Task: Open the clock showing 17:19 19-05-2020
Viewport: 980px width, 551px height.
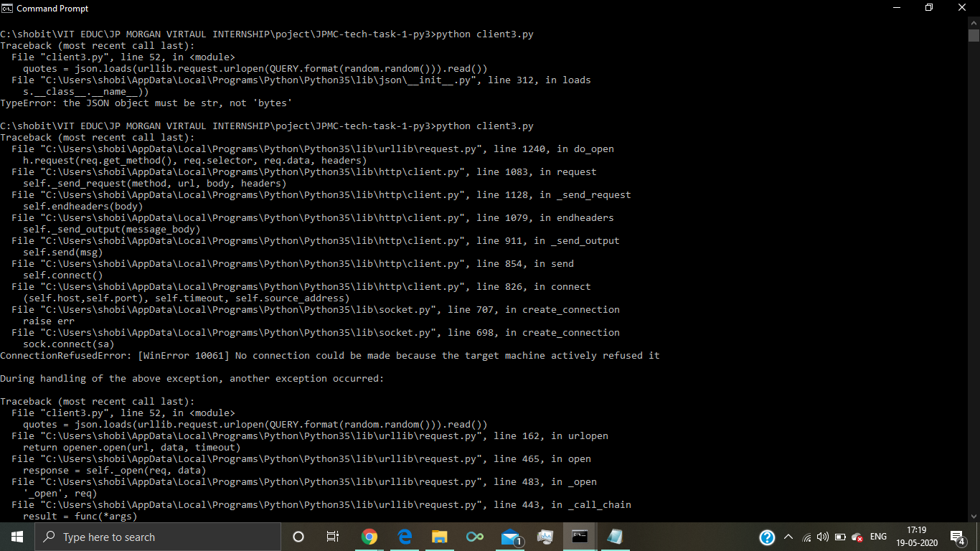Action: tap(917, 537)
